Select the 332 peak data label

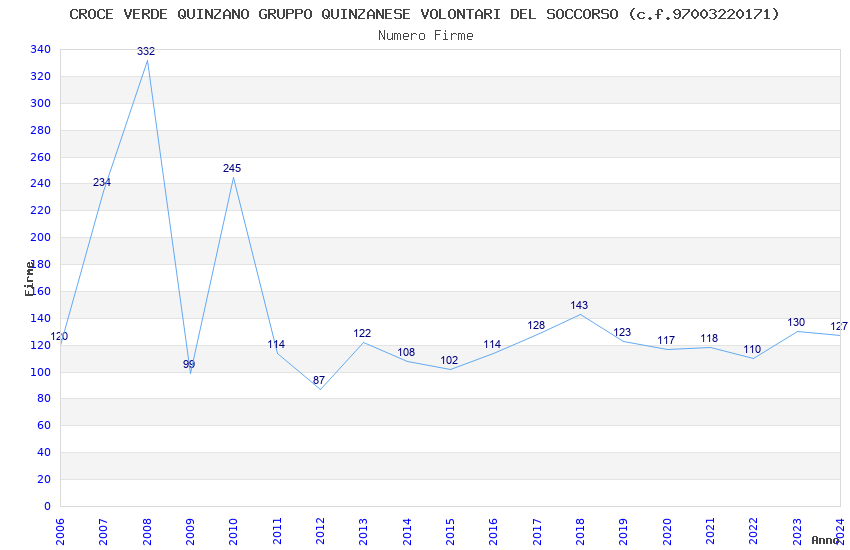146,51
